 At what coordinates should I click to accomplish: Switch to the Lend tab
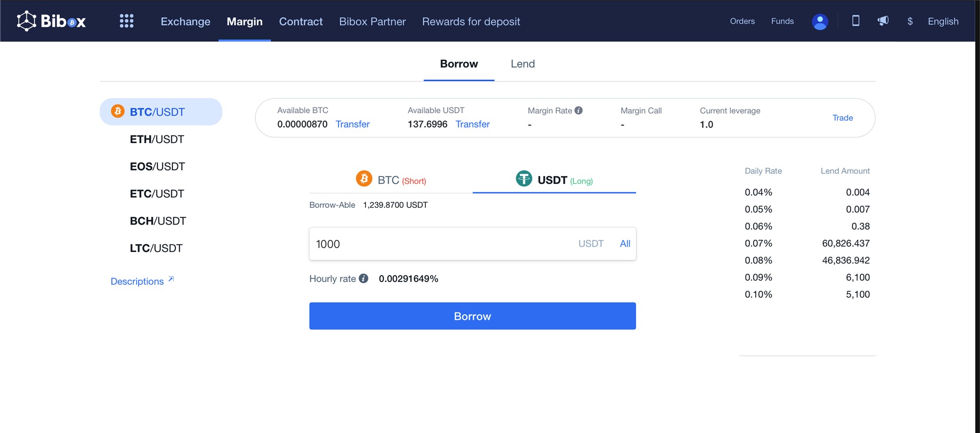pos(522,64)
